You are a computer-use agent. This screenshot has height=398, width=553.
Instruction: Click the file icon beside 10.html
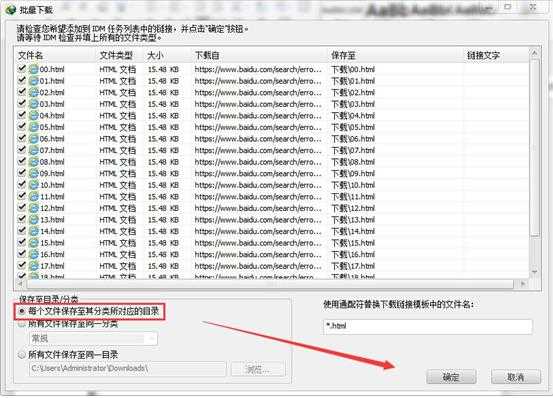[x=34, y=185]
